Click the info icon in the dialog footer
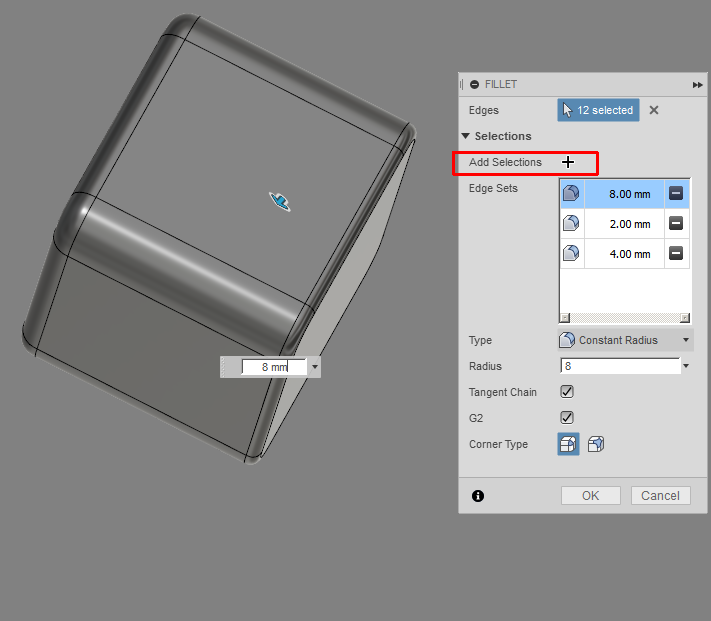Viewport: 711px width, 621px height. 478,496
